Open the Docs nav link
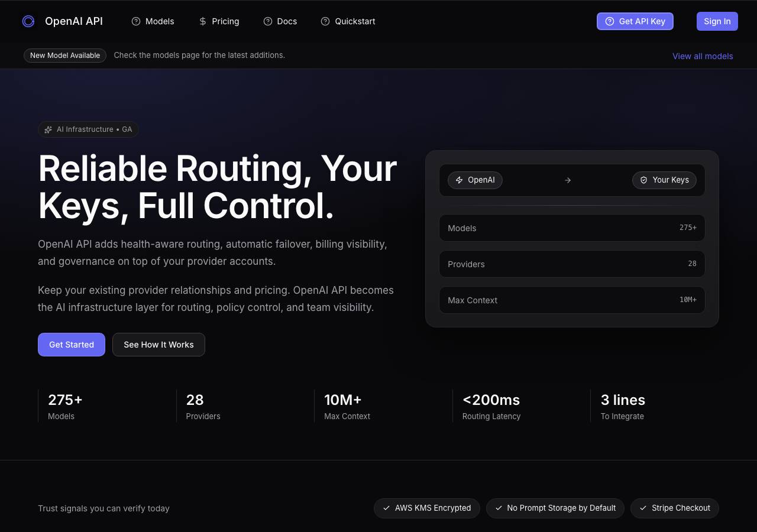The width and height of the screenshot is (757, 532). pyautogui.click(x=280, y=21)
